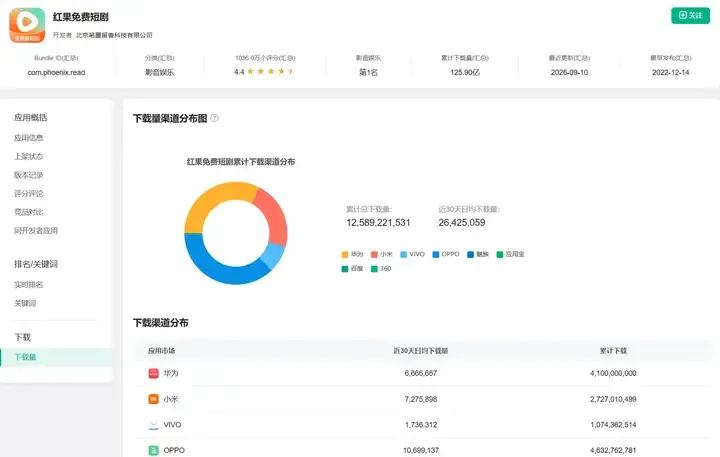Click daily average value 26,425,059
This screenshot has height=457, width=720.
point(462,223)
